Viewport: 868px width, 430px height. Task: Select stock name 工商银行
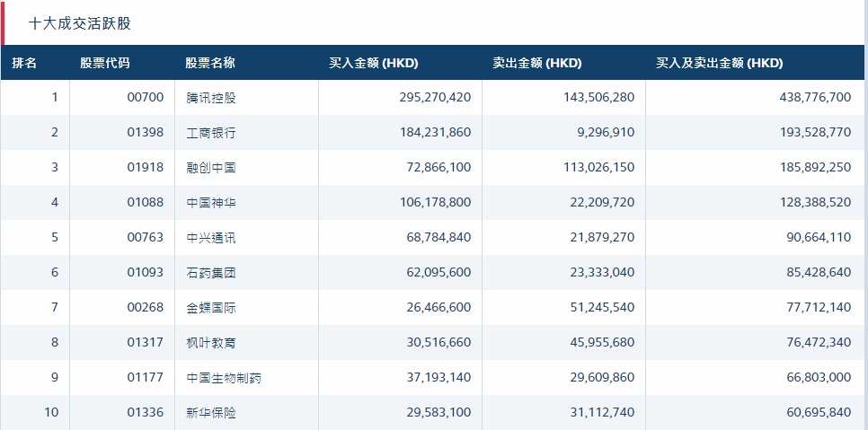click(211, 133)
